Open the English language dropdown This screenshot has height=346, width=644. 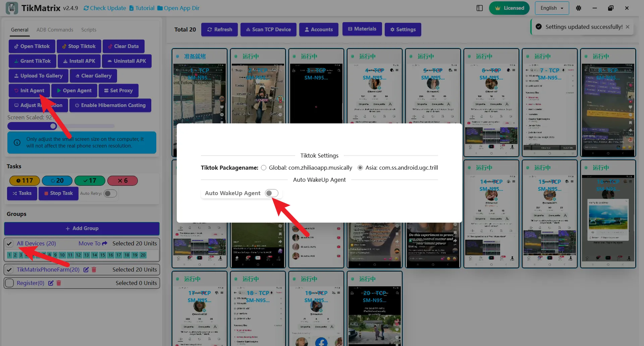(x=551, y=8)
